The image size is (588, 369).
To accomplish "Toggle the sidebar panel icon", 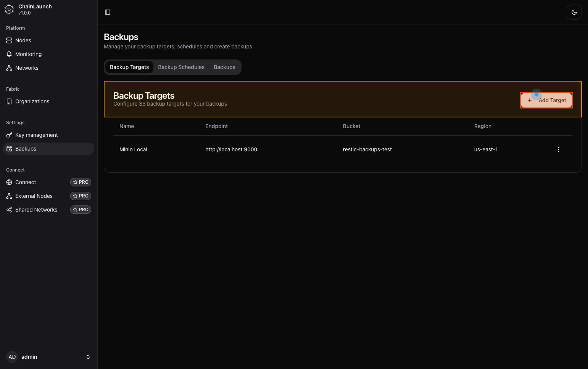I will pyautogui.click(x=108, y=12).
